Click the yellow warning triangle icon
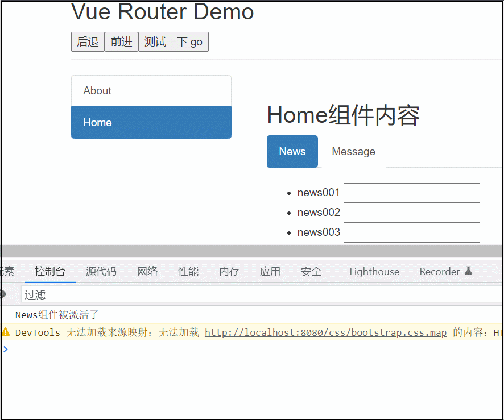This screenshot has width=504, height=420. click(6, 332)
